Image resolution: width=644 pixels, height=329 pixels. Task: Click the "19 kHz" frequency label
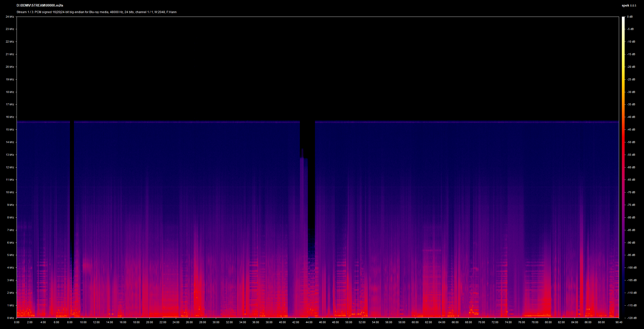(x=10, y=80)
